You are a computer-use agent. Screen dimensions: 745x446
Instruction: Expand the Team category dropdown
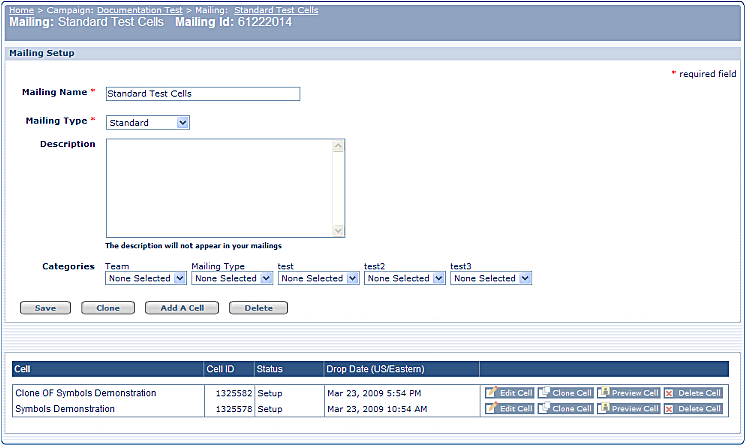tap(145, 279)
